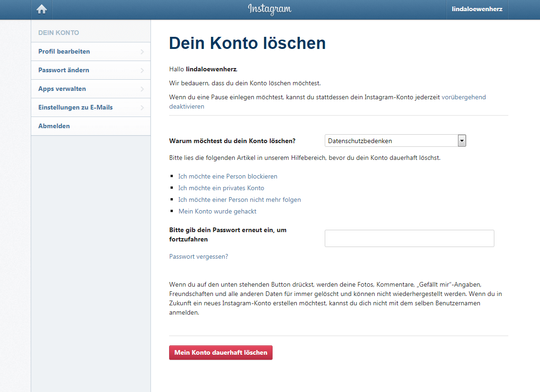Click Abmelden to log out
The height and width of the screenshot is (392, 540).
tap(54, 126)
